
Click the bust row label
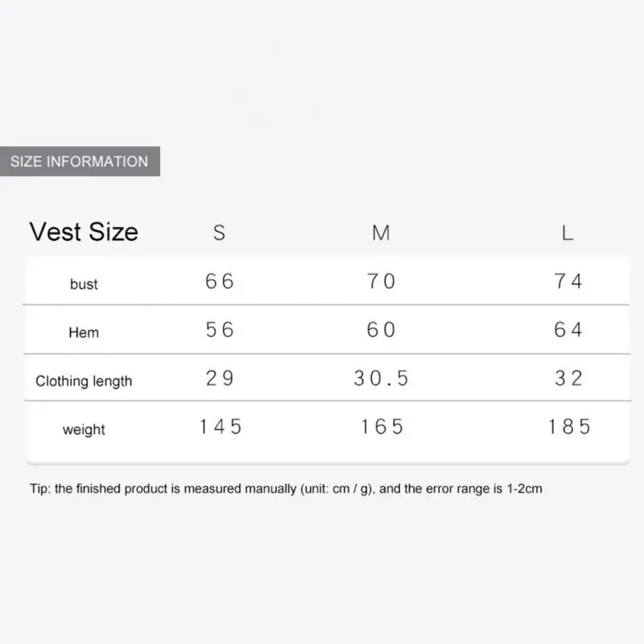point(84,284)
